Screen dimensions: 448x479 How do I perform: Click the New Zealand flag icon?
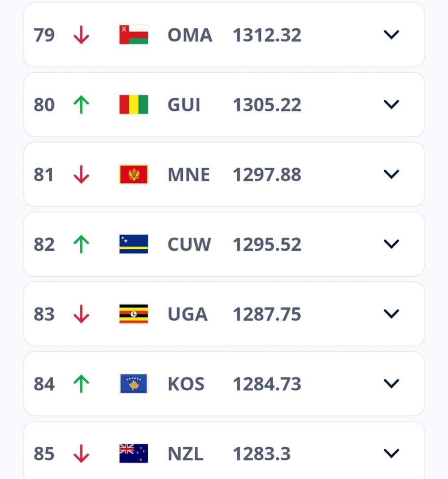(134, 454)
